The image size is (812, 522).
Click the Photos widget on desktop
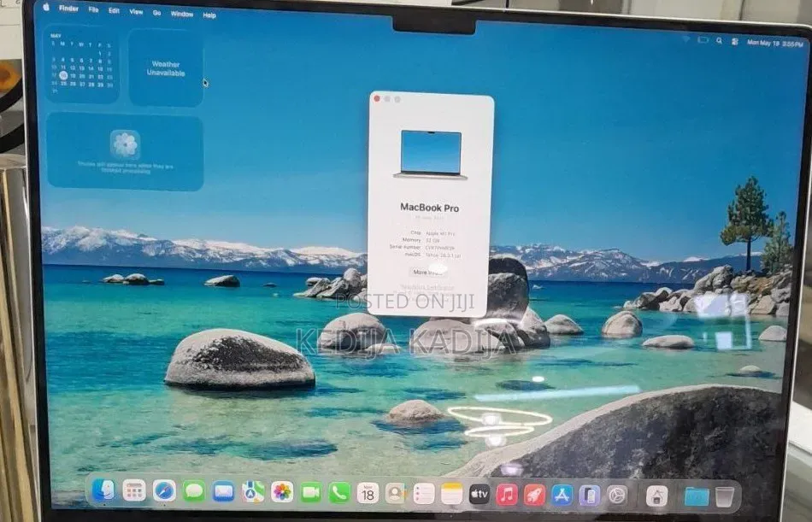(x=125, y=151)
